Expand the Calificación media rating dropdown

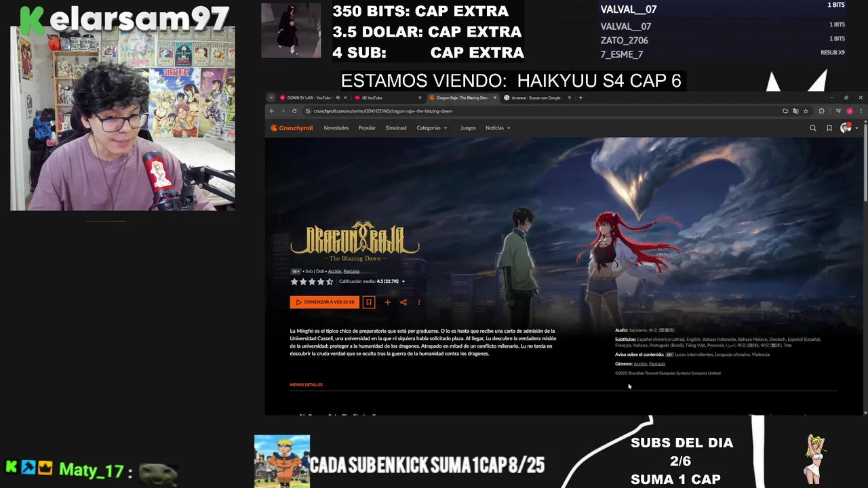[403, 282]
